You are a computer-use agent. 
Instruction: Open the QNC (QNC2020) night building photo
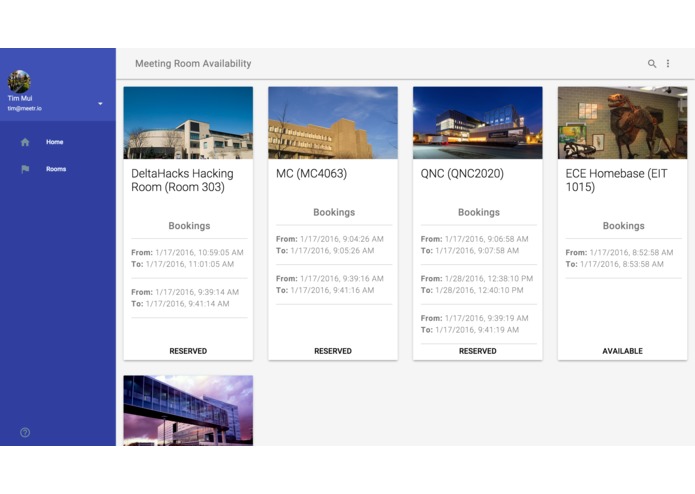pyautogui.click(x=477, y=123)
